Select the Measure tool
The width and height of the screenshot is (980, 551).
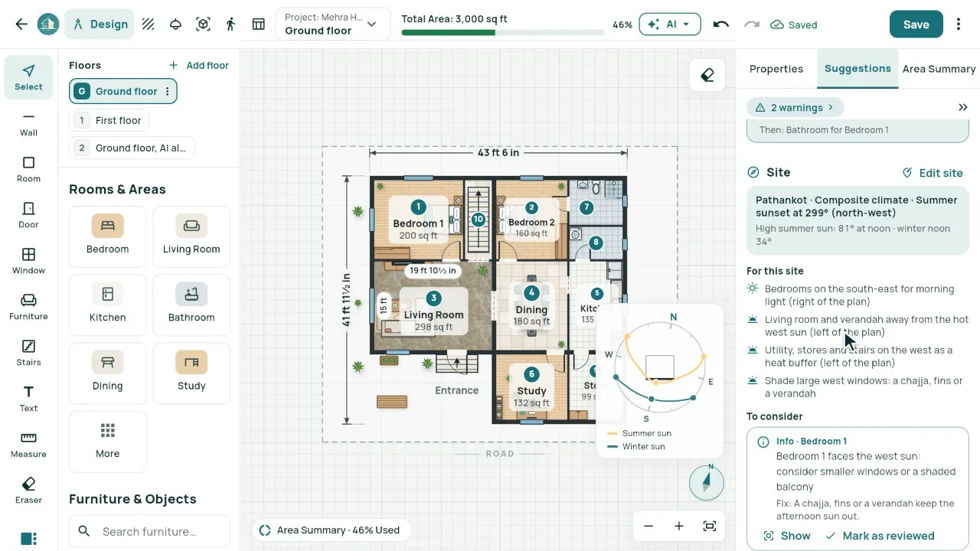pos(28,445)
